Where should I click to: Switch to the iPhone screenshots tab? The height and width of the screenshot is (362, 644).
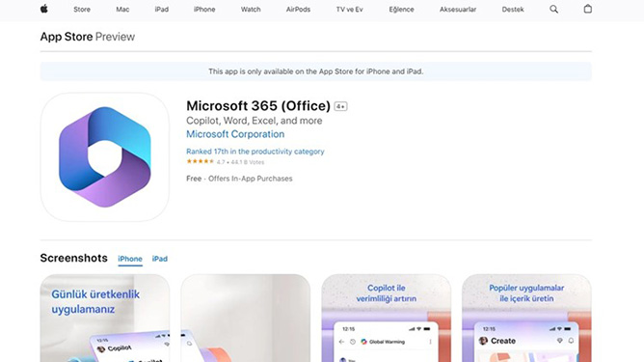(x=130, y=259)
